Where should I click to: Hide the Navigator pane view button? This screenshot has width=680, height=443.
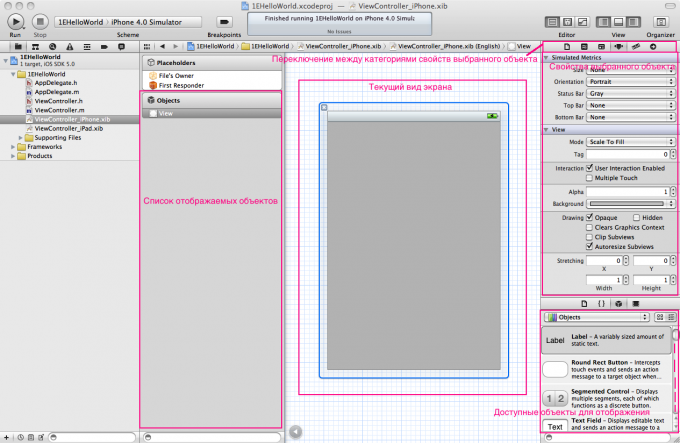[x=604, y=22]
